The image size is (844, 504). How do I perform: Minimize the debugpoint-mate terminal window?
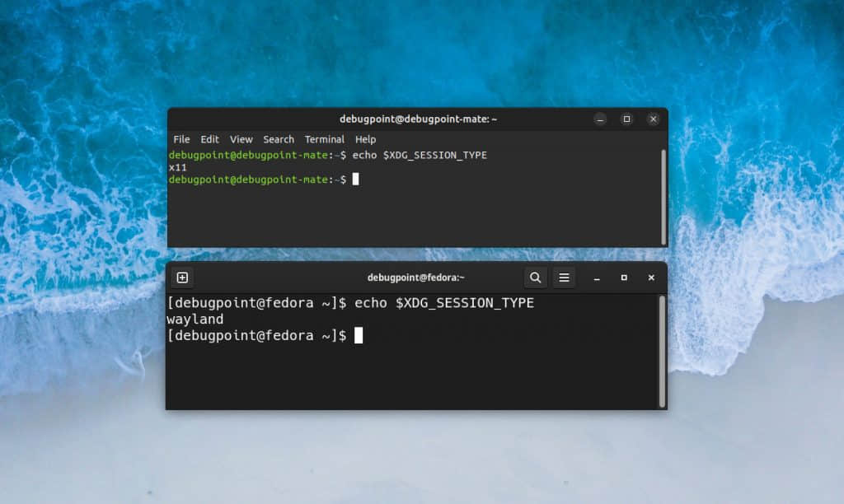(x=600, y=119)
